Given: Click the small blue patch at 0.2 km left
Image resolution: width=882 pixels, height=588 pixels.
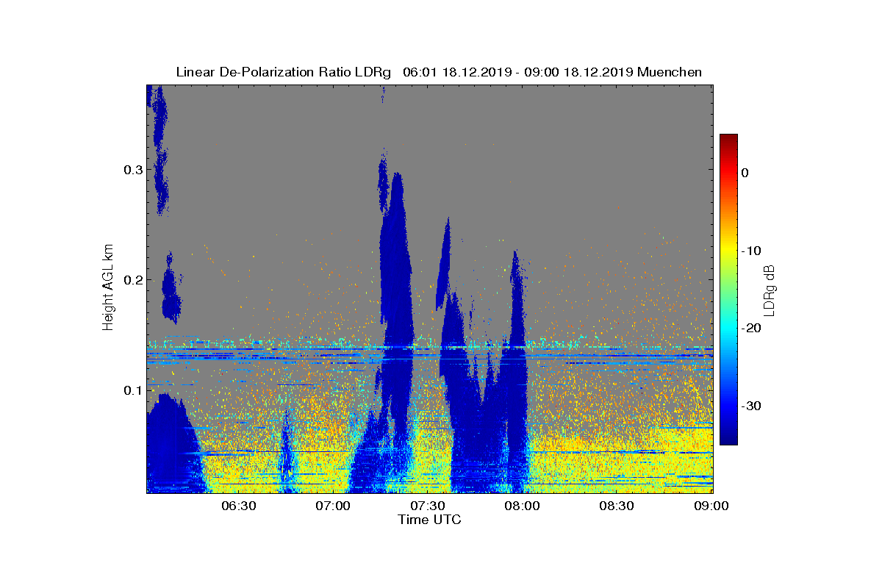Looking at the screenshot, I should click(171, 288).
